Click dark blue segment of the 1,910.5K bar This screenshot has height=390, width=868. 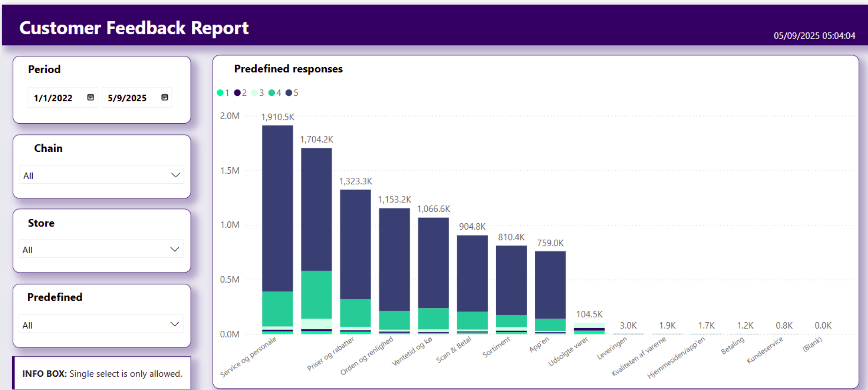[278, 209]
